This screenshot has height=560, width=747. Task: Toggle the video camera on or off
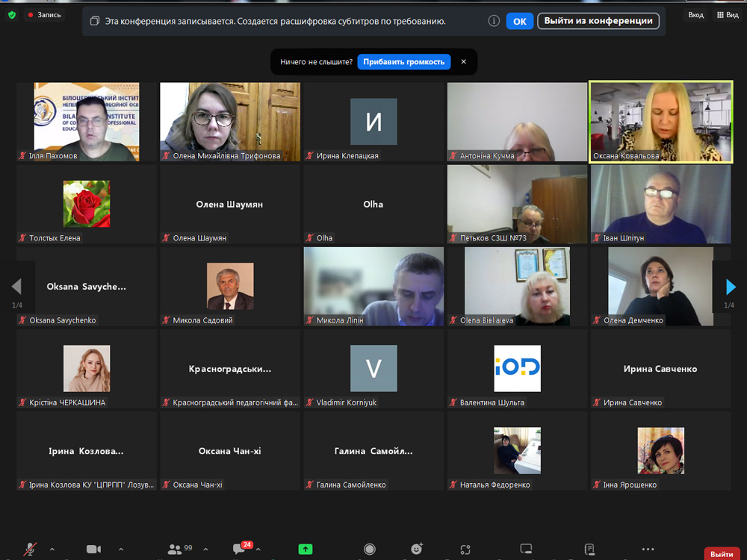coord(93,550)
